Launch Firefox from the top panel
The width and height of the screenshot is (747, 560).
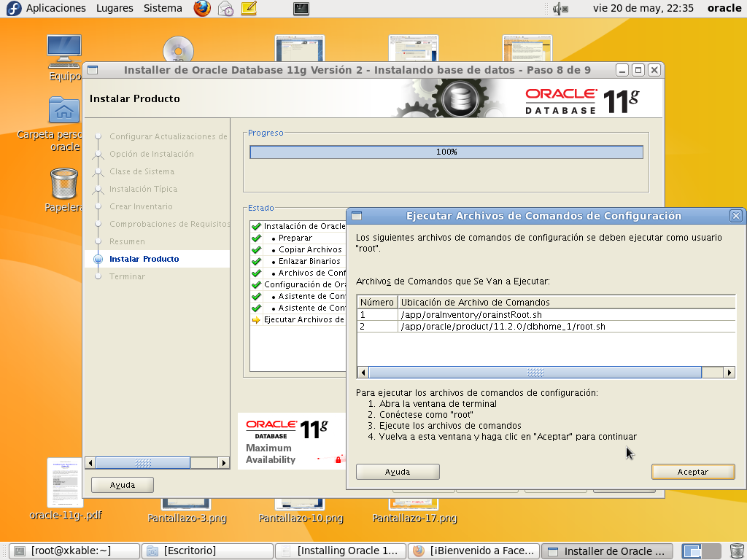[x=202, y=8]
